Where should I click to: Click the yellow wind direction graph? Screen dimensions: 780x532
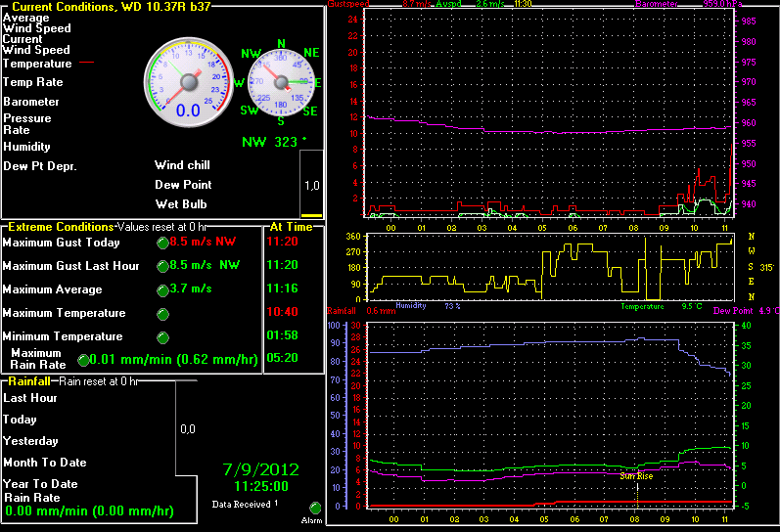tap(548, 266)
